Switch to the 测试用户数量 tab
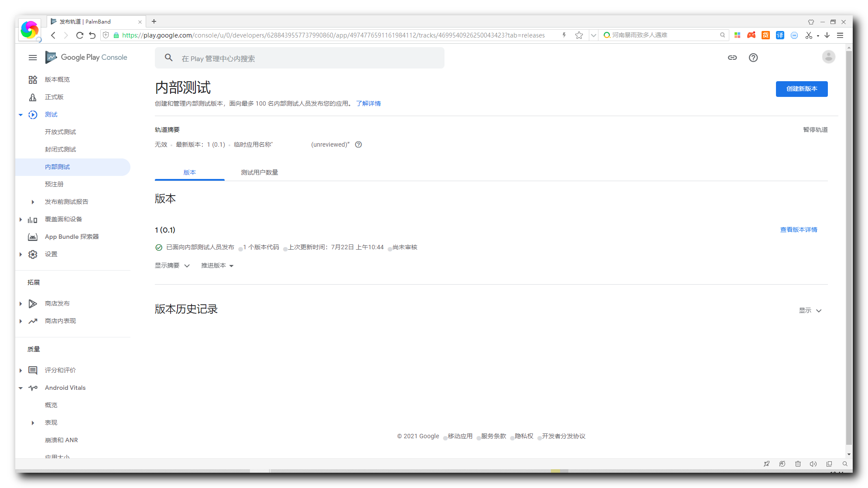Viewport: 868px width, 488px height. 260,172
